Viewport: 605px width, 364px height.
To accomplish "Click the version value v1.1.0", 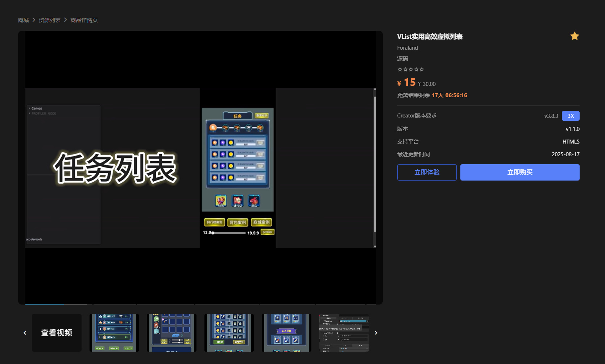I will pyautogui.click(x=573, y=129).
